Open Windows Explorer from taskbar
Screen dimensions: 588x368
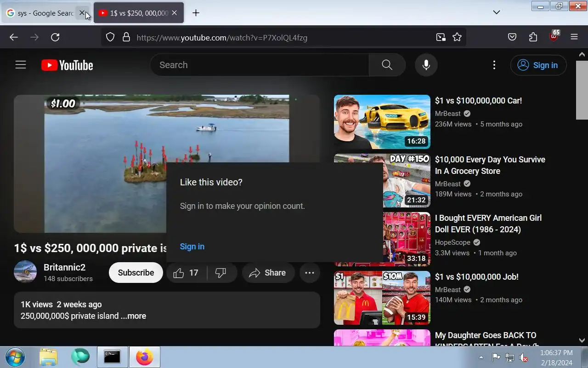click(x=48, y=357)
